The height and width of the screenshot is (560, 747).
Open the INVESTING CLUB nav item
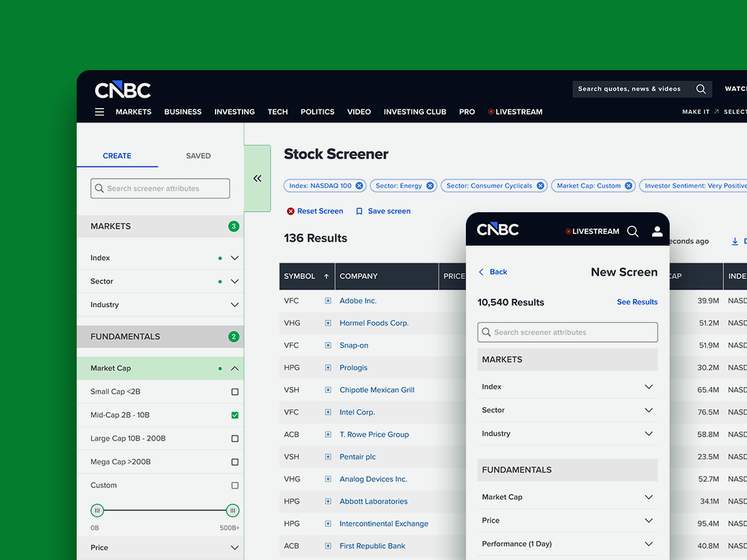click(x=415, y=112)
